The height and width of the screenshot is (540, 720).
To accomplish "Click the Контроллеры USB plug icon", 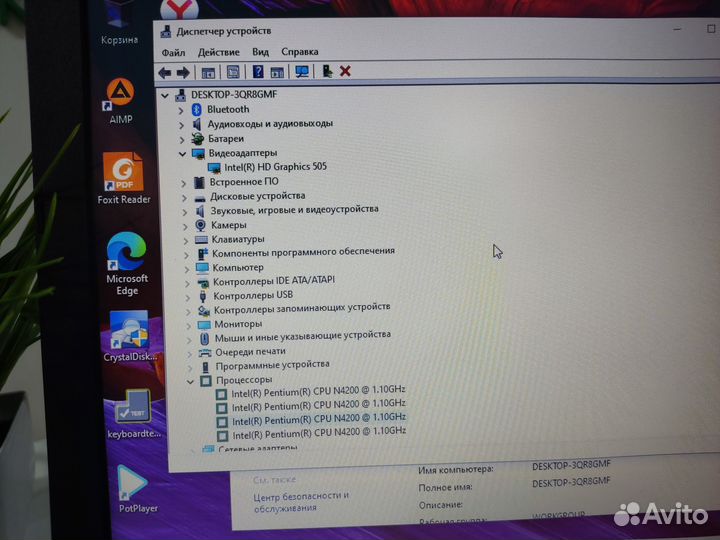I will tap(202, 296).
